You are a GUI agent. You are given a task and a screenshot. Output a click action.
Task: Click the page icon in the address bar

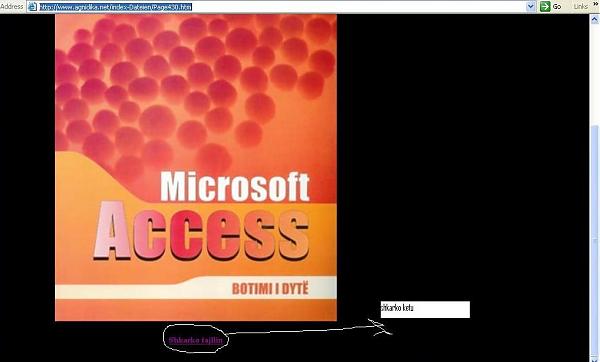33,7
